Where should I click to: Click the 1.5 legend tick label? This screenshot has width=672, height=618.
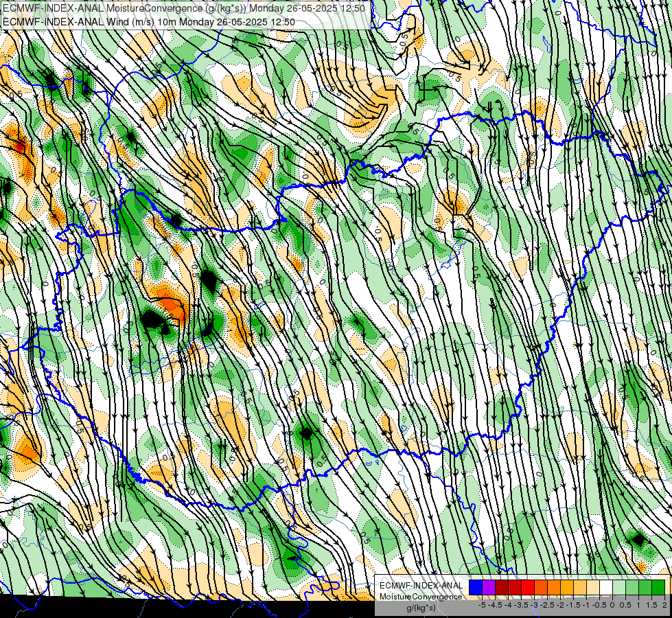[x=651, y=605]
